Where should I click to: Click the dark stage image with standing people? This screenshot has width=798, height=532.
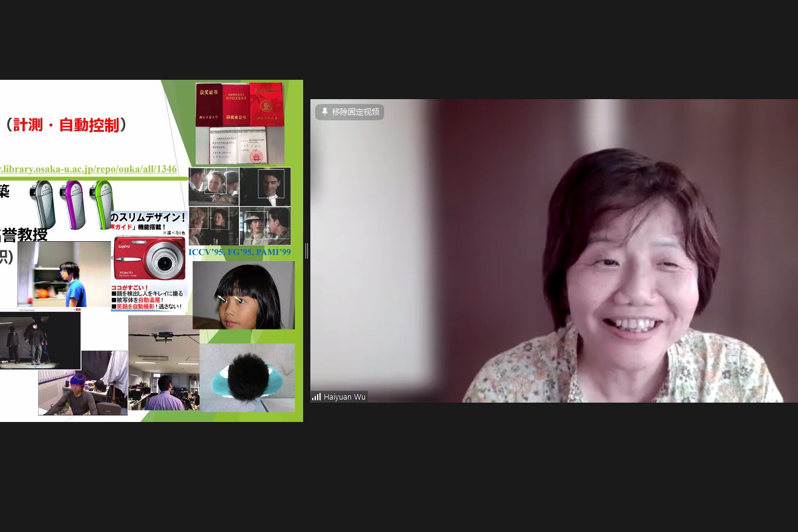pos(40,340)
